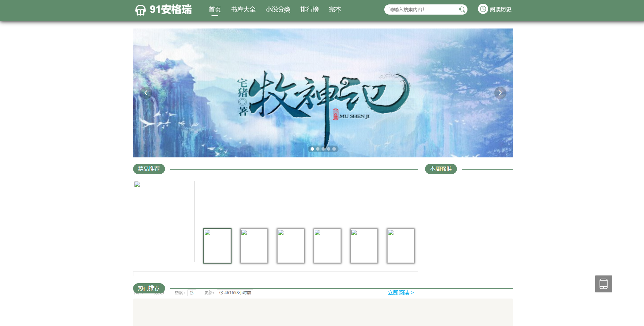Select the fifth carousel indicator dot

pos(334,149)
